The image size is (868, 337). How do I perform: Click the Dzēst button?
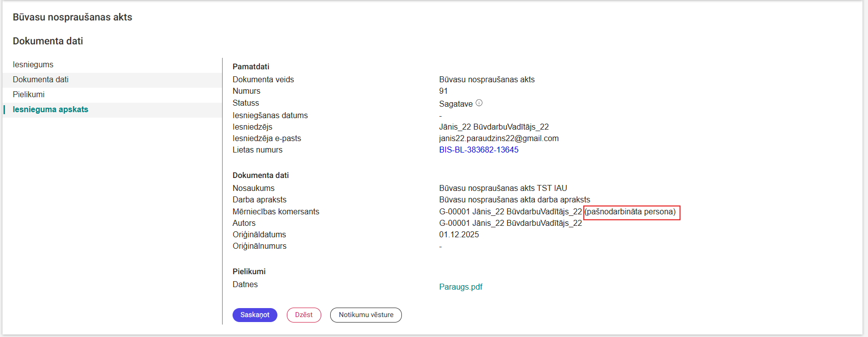click(304, 315)
